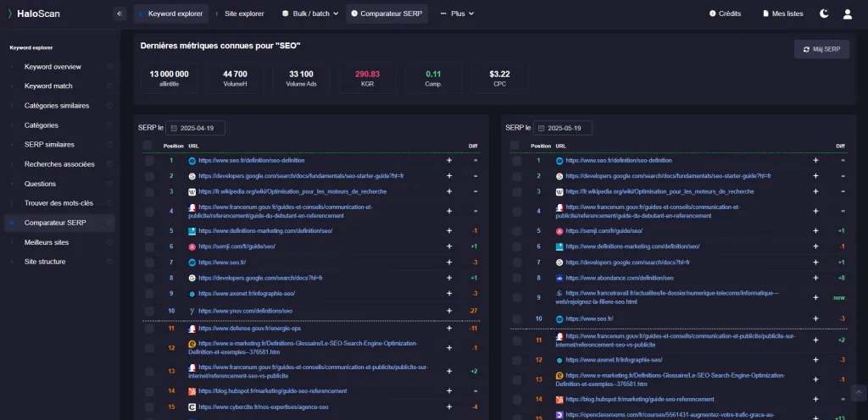Click help icon next to Site structure

click(109, 262)
